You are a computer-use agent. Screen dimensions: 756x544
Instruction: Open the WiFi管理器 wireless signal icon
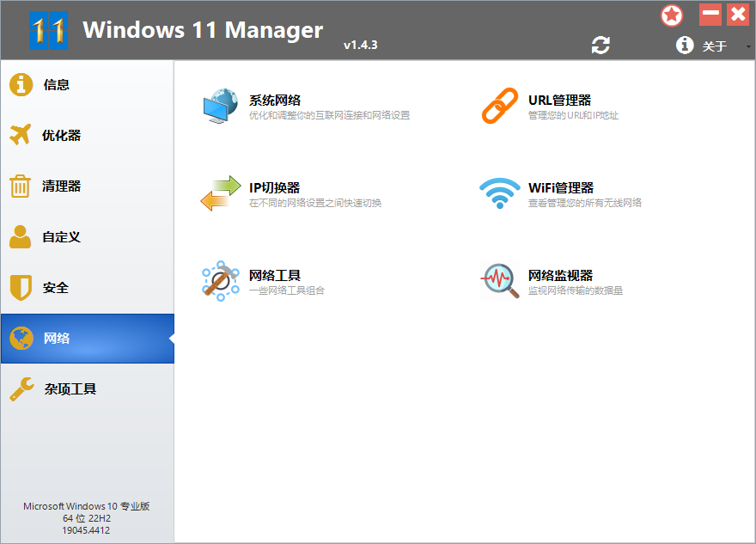[x=499, y=193]
